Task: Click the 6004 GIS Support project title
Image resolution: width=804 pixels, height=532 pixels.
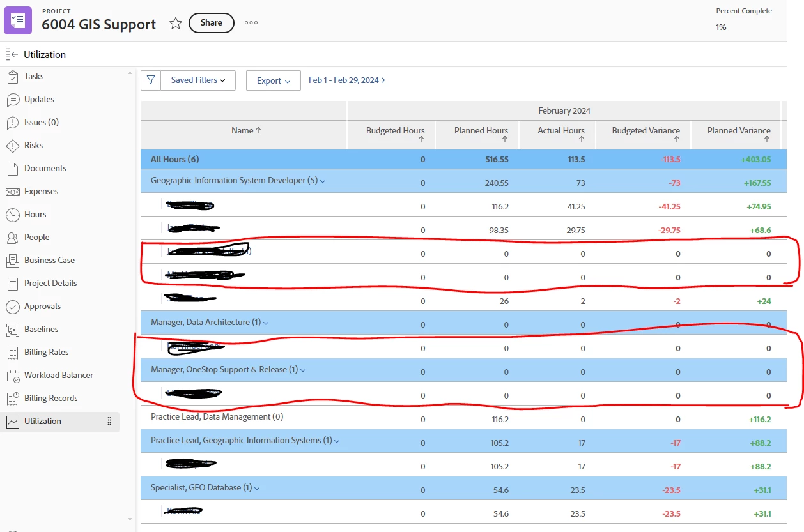Action: pyautogui.click(x=99, y=24)
